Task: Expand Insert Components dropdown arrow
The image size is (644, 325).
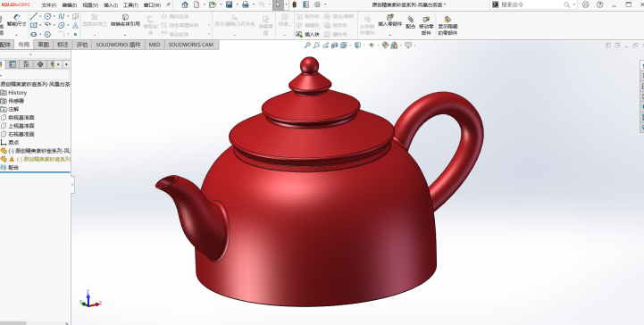Action: 389,35
